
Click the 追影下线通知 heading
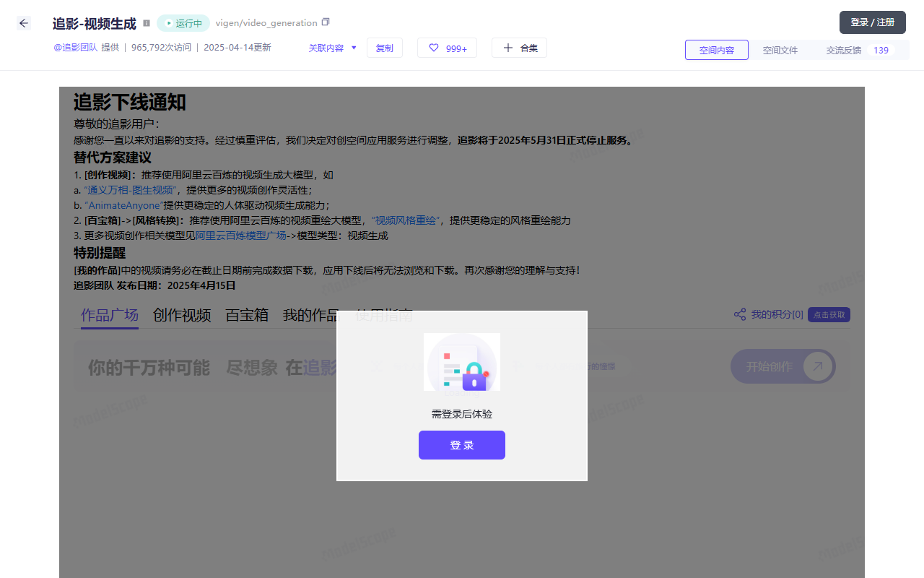coord(130,103)
